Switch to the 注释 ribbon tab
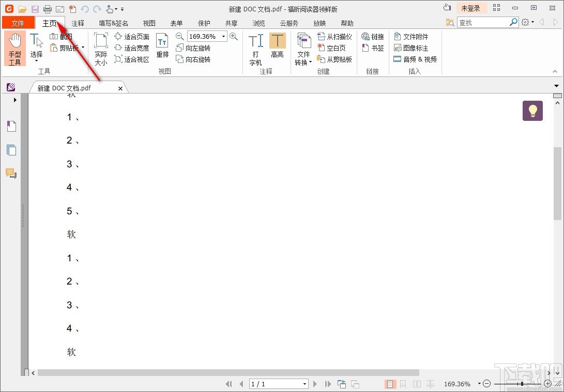 tap(78, 23)
